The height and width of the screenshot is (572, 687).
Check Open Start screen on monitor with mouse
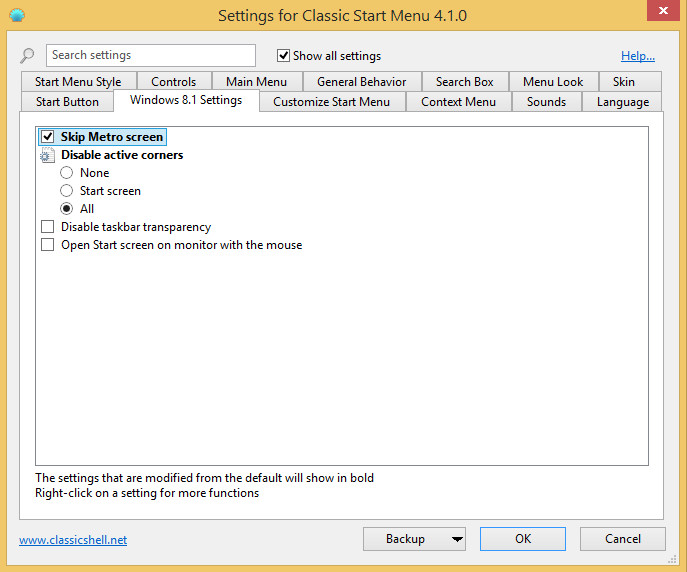[x=47, y=245]
